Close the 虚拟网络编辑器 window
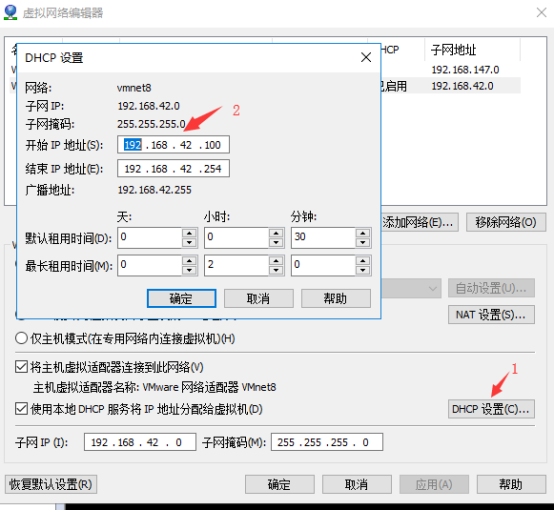The image size is (554, 510). coord(541,13)
